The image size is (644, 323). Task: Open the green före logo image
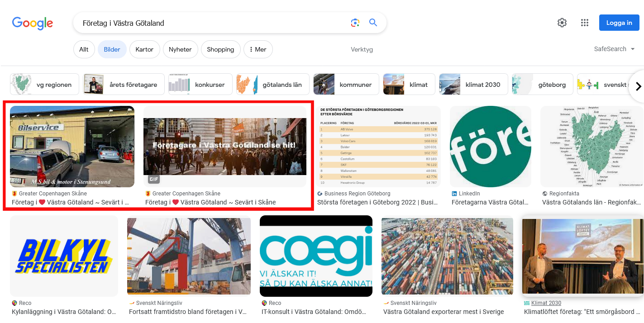pos(491,147)
